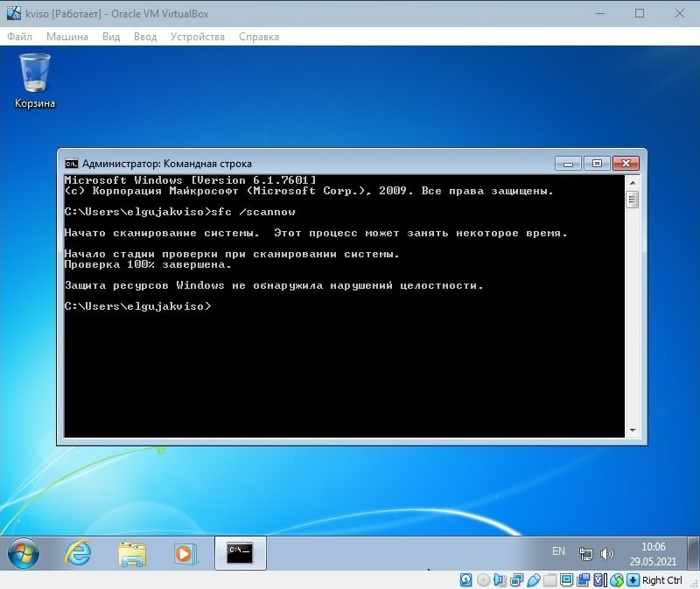Open the Корзина recycle bin desktop icon
This screenshot has height=589, width=700.
point(35,81)
